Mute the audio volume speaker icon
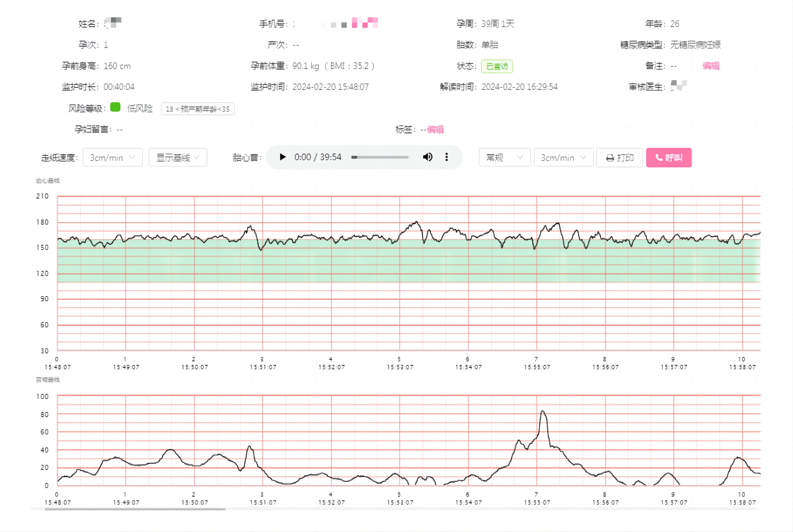793x532 pixels. tap(427, 157)
